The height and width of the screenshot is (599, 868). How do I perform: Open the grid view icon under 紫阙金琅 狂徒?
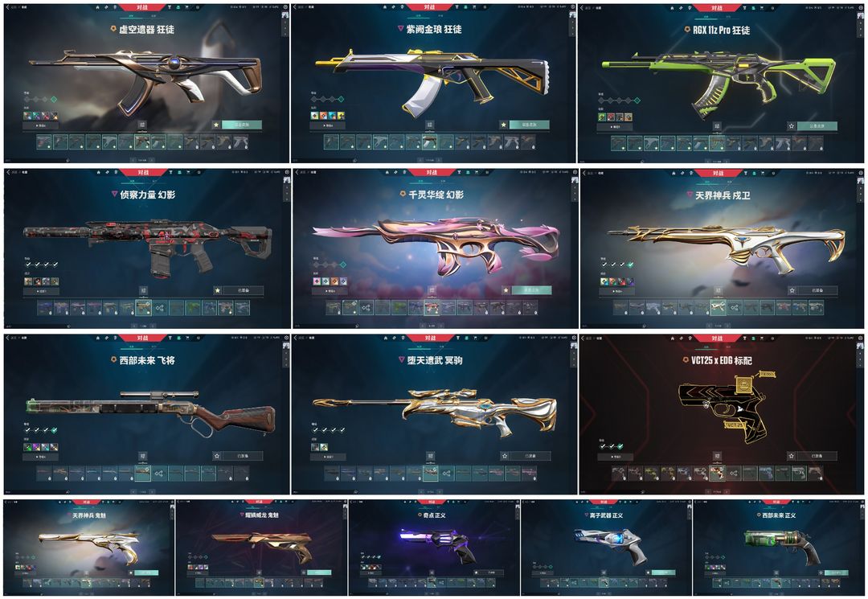click(x=429, y=125)
